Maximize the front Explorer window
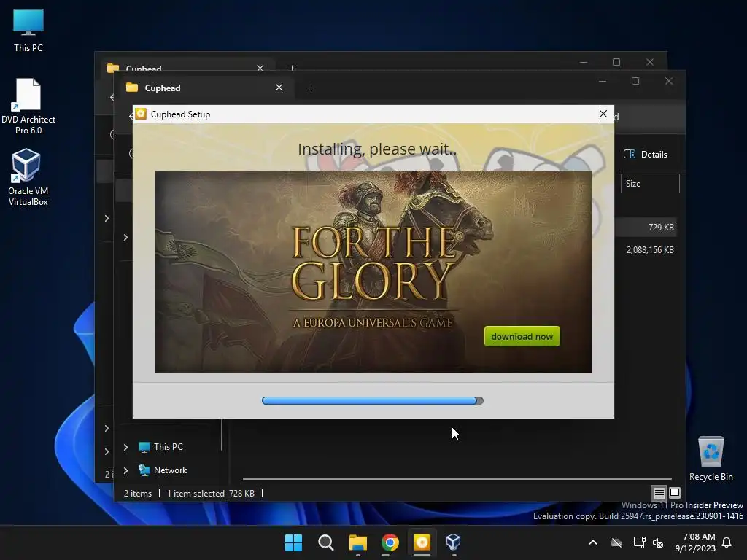747x560 pixels. [635, 82]
